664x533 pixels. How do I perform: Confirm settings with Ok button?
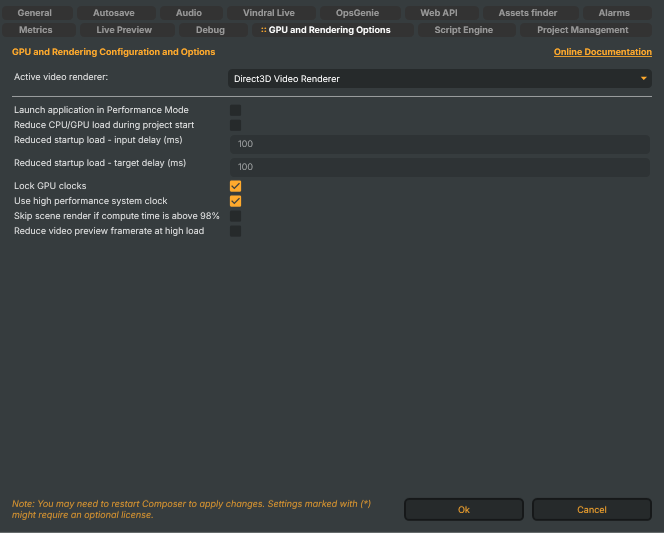464,510
